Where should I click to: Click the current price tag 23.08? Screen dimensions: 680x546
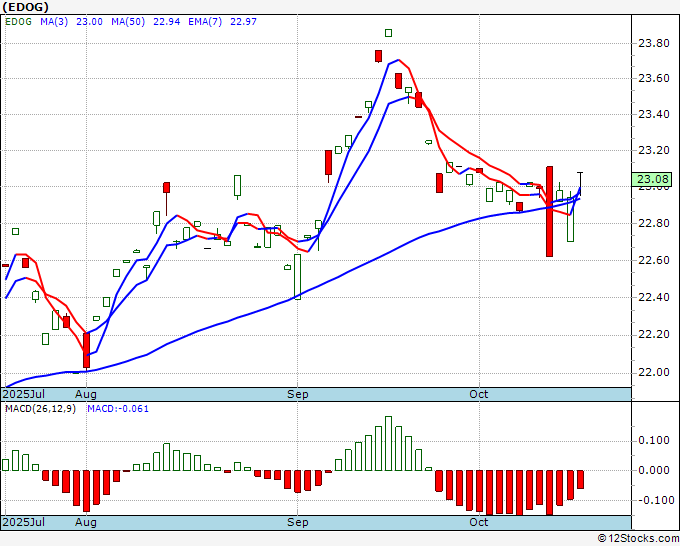point(652,179)
